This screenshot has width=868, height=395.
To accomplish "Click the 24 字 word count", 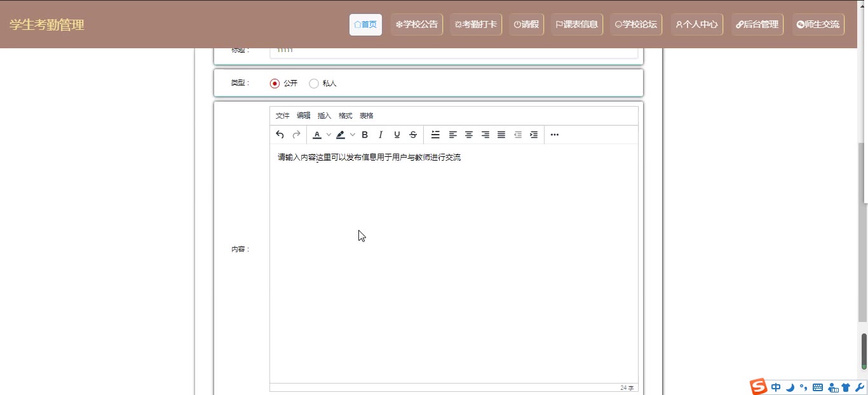I will pos(627,388).
